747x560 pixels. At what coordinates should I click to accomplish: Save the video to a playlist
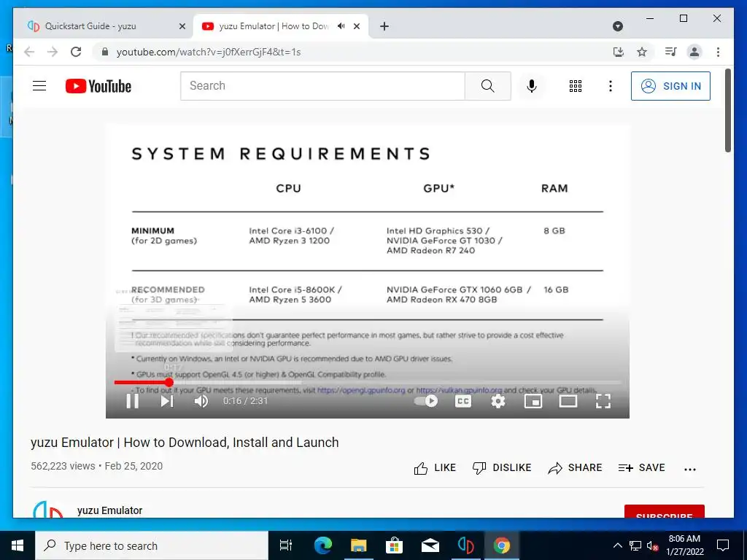(641, 468)
